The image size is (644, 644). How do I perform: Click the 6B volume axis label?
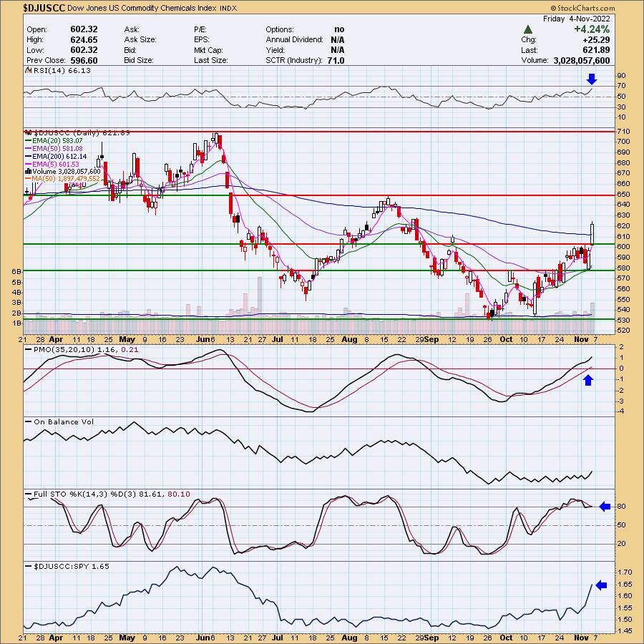[x=16, y=272]
